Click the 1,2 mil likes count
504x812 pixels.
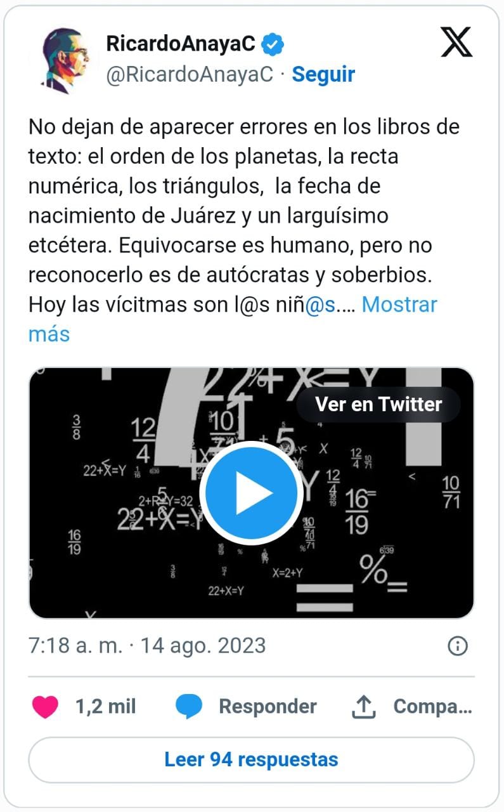click(106, 707)
